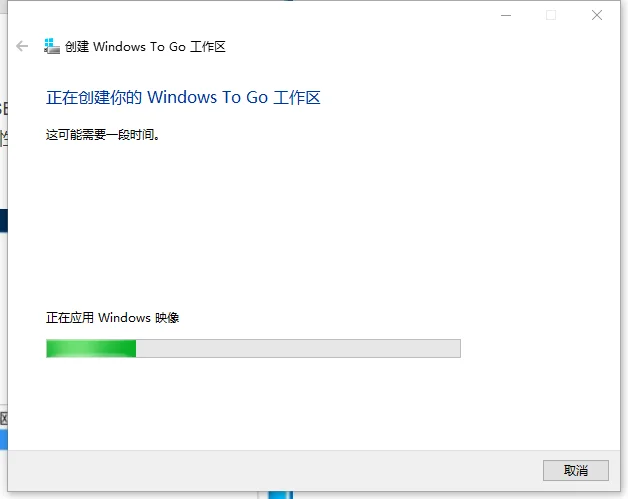Click the Windows To Go wizard icon

52,46
